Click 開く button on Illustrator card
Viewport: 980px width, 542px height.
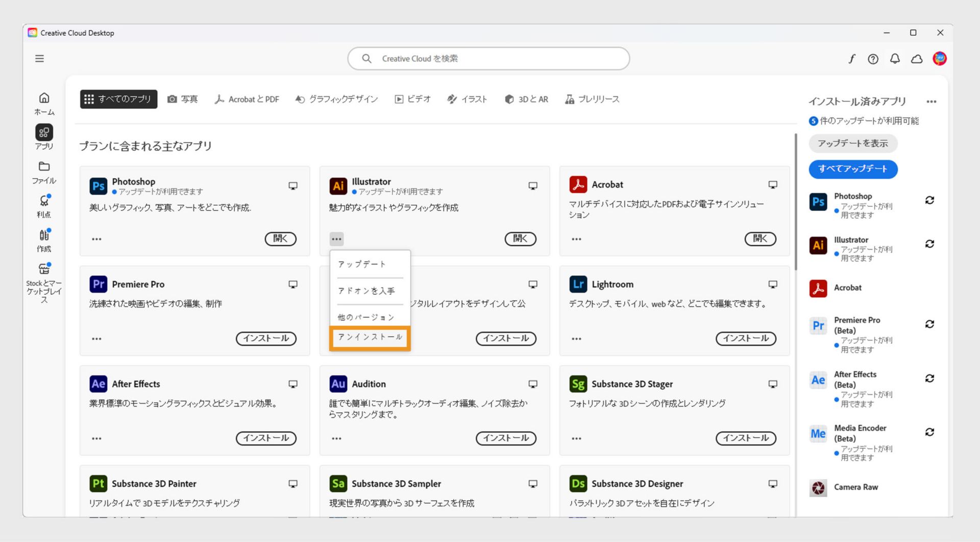[520, 239]
